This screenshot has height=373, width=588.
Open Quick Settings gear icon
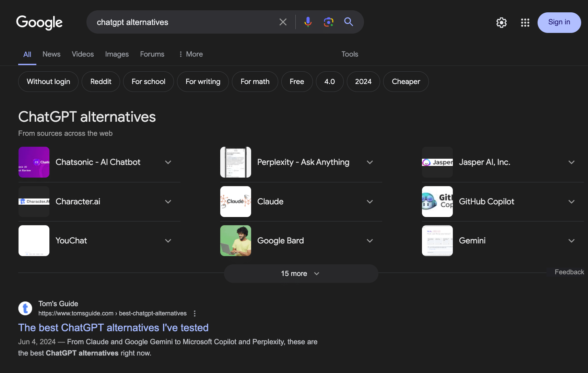pos(502,23)
